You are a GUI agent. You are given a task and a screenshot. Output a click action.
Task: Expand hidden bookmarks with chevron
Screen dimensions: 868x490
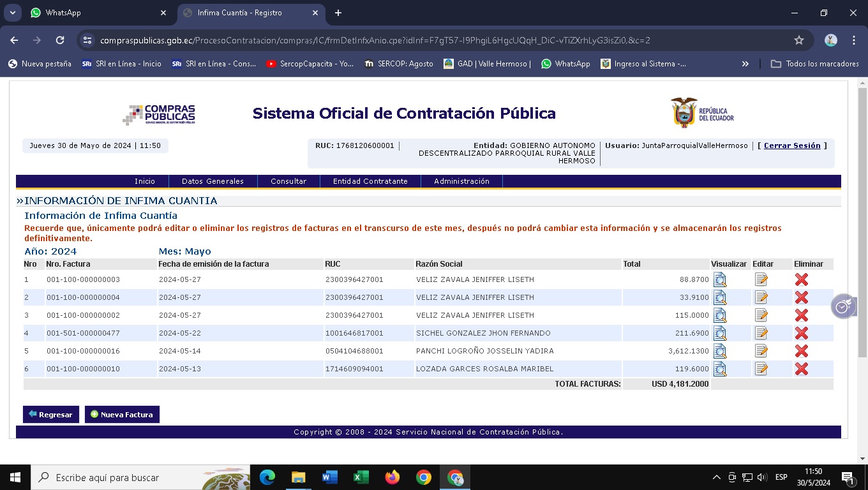tap(745, 64)
